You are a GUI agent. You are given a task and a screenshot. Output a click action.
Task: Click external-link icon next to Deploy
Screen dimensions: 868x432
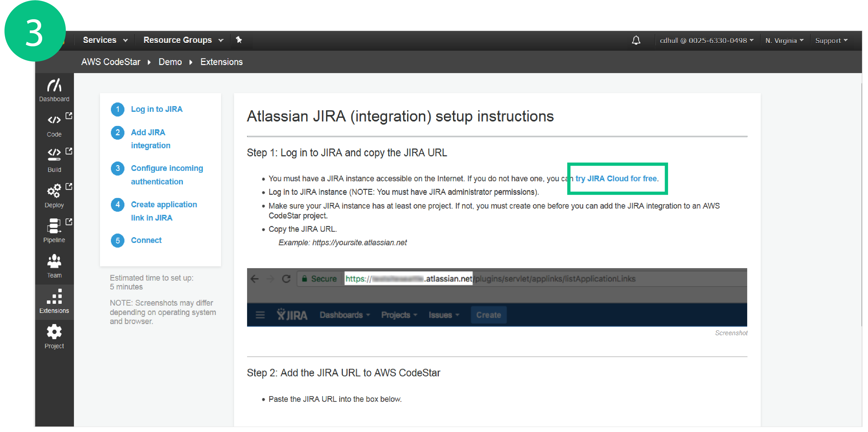69,186
